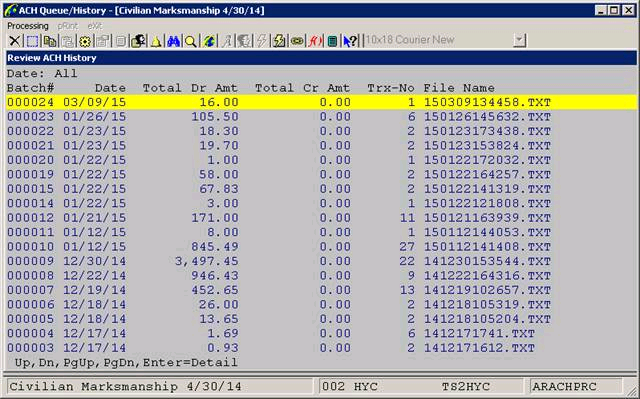This screenshot has height=399, width=640.
Task: Select batch 000004 with amount 1.69
Action: point(321,333)
